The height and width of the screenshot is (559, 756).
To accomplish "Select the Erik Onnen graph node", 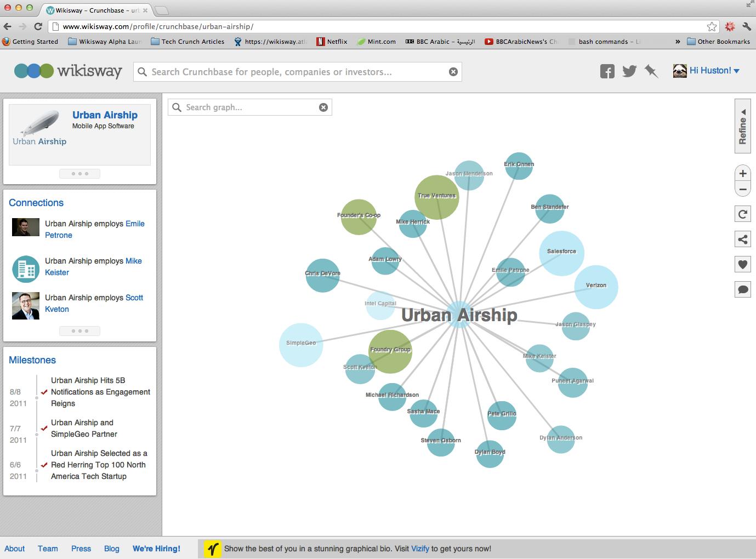I will pos(519,166).
